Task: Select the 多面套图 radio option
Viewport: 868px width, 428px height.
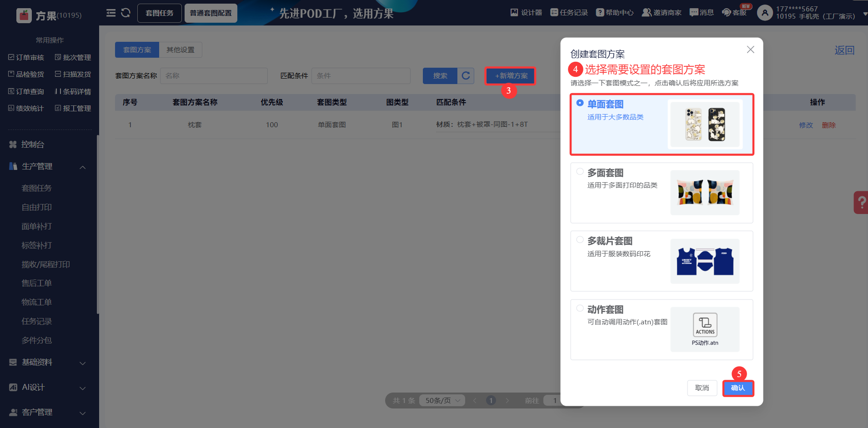Action: click(580, 171)
